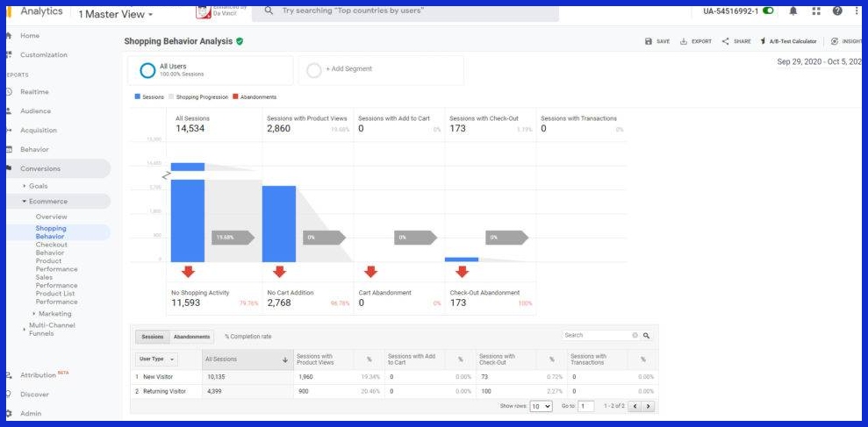Click the red arrow above Cart Abandonment

(x=371, y=272)
